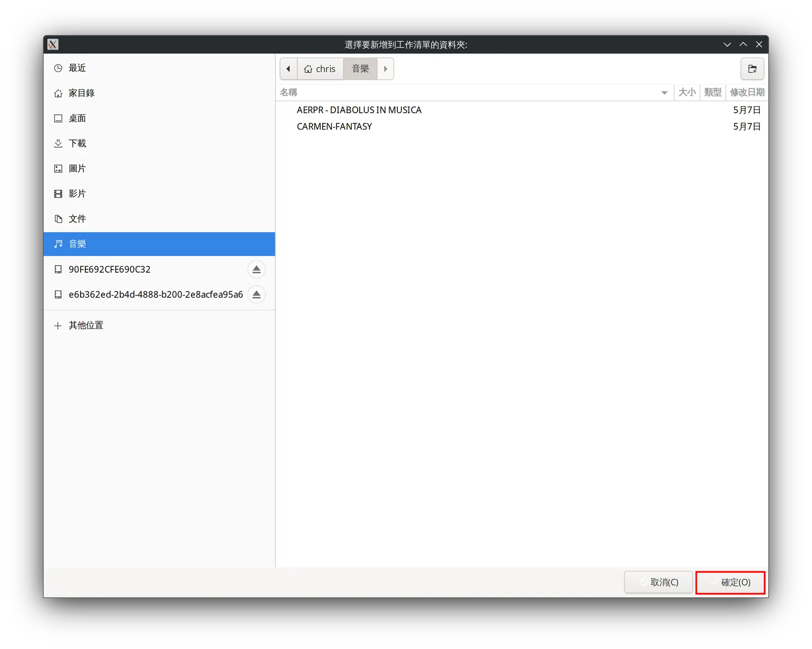Open 其他位置 Other Locations
The width and height of the screenshot is (812, 649).
(159, 326)
